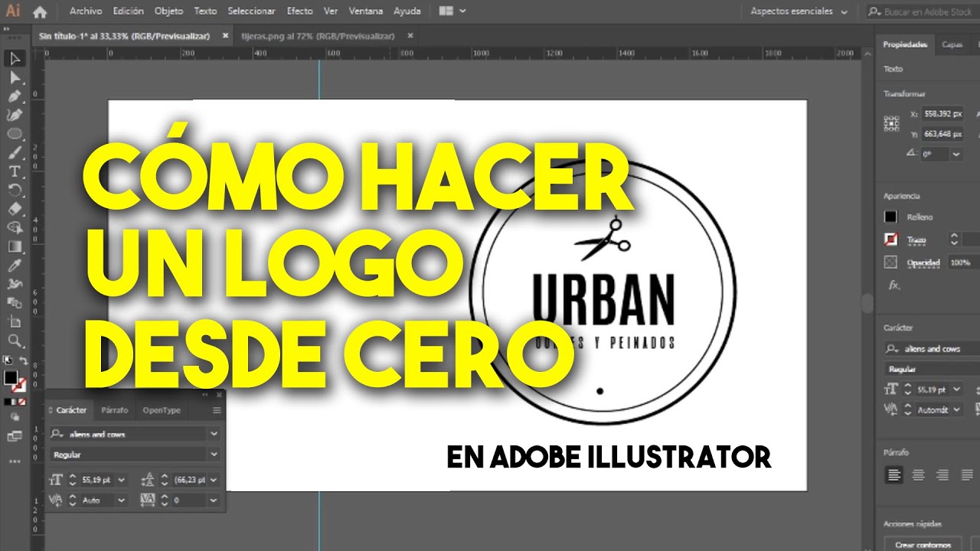Open the Edición menu

[x=128, y=11]
